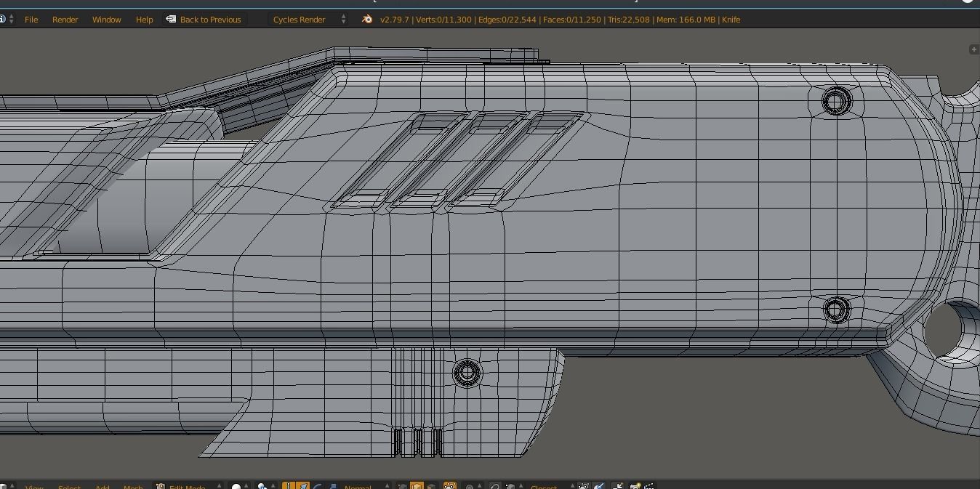
Task: Open the viewport Add menu
Action: click(x=102, y=487)
